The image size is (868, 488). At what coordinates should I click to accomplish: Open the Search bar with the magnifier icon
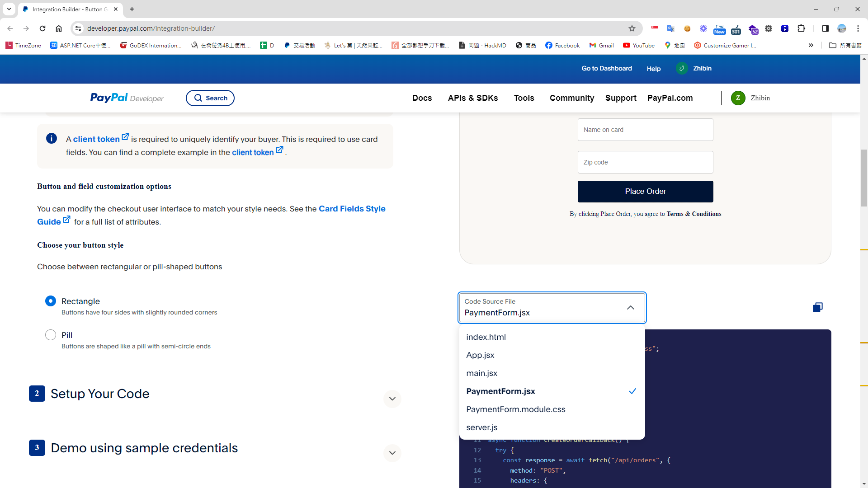pyautogui.click(x=210, y=98)
